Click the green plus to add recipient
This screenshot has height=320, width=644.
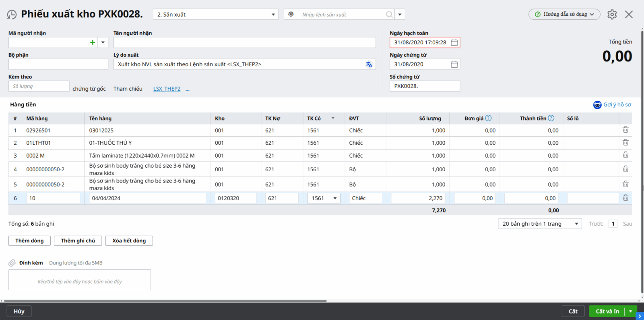point(93,42)
